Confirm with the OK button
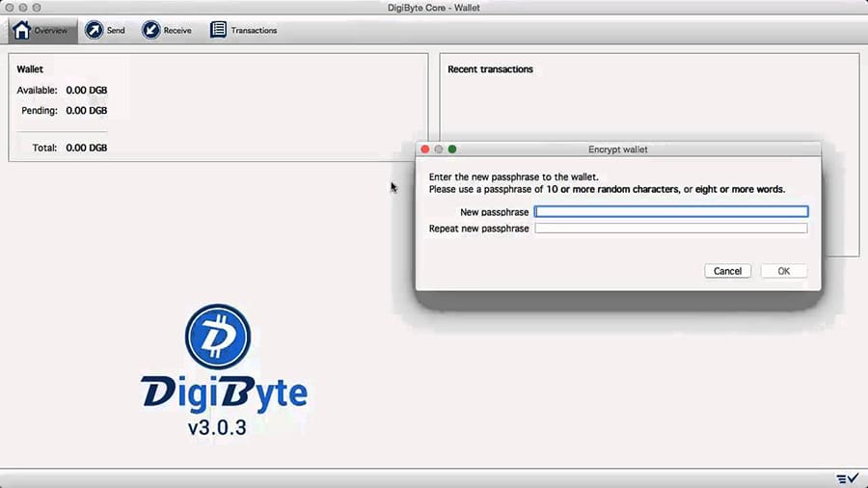868x488 pixels. tap(783, 271)
